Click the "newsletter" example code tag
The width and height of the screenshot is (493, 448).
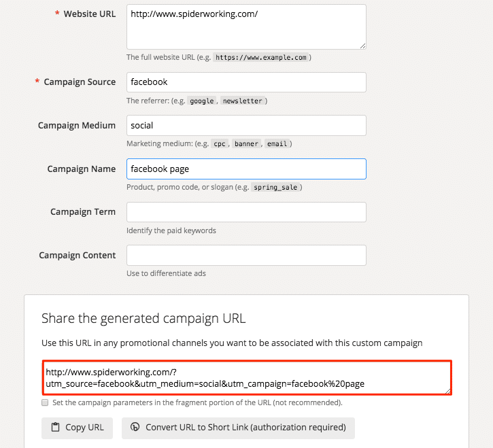point(242,101)
